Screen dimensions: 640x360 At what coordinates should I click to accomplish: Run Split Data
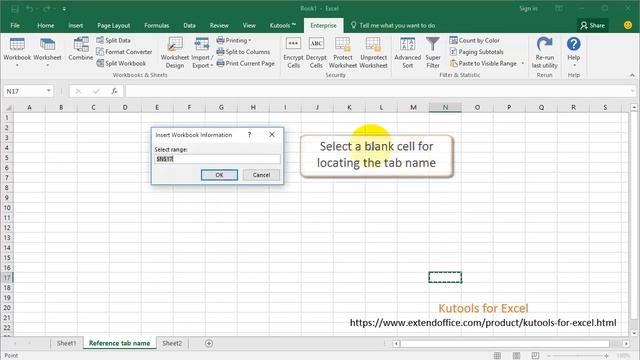[x=113, y=40]
